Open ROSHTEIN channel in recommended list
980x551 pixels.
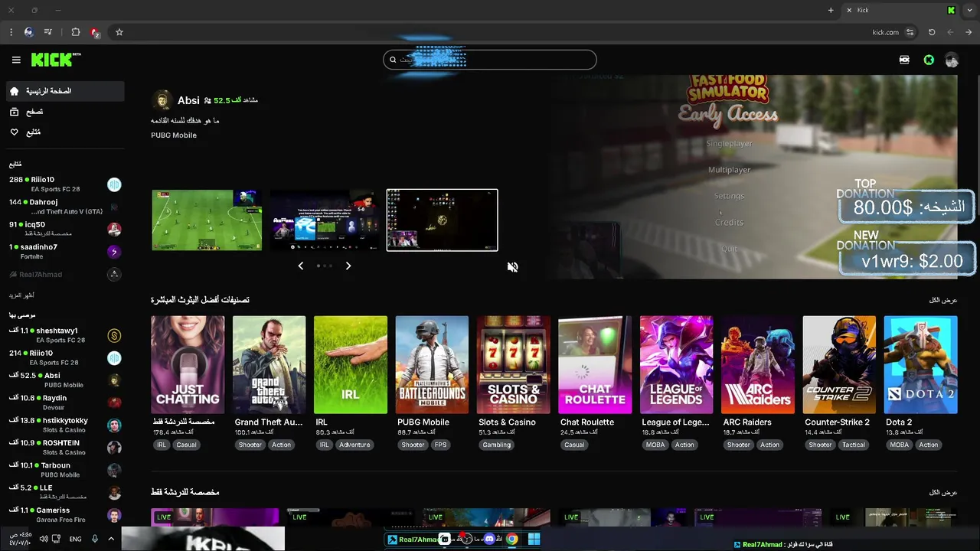pos(64,448)
